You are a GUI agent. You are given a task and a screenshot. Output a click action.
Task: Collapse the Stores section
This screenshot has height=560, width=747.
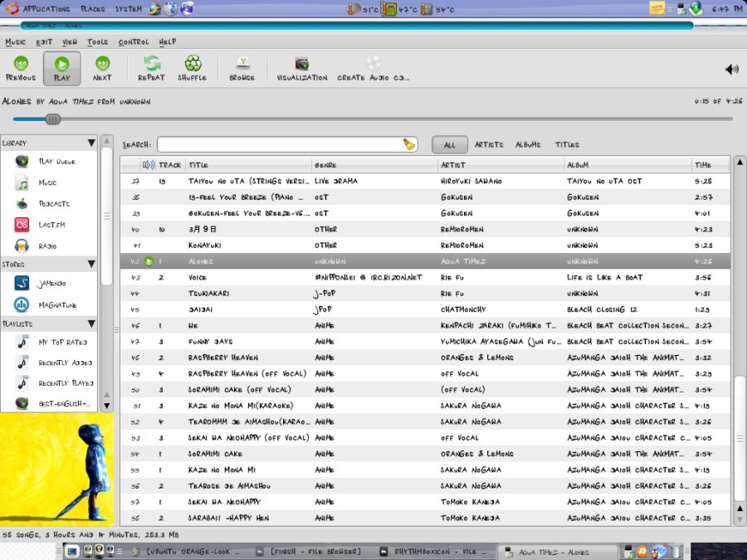coord(91,264)
